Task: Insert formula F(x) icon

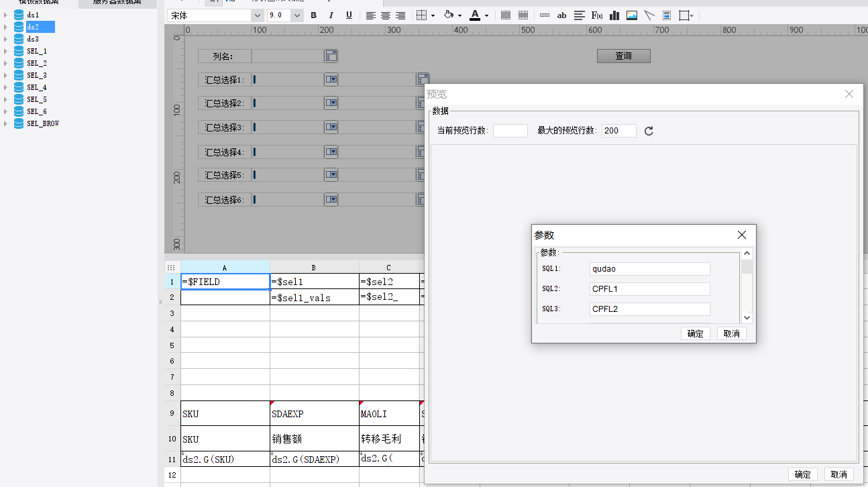Action: pos(597,15)
